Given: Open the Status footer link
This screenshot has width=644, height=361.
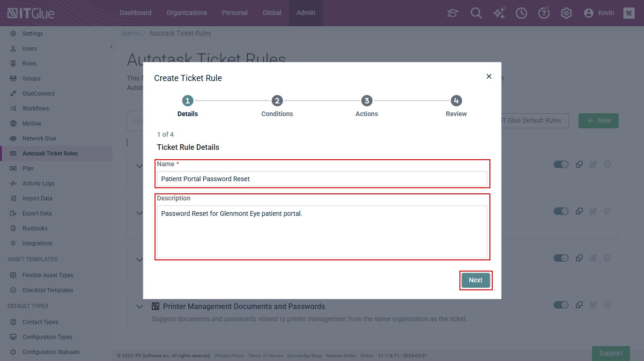Looking at the screenshot, I should point(367,356).
